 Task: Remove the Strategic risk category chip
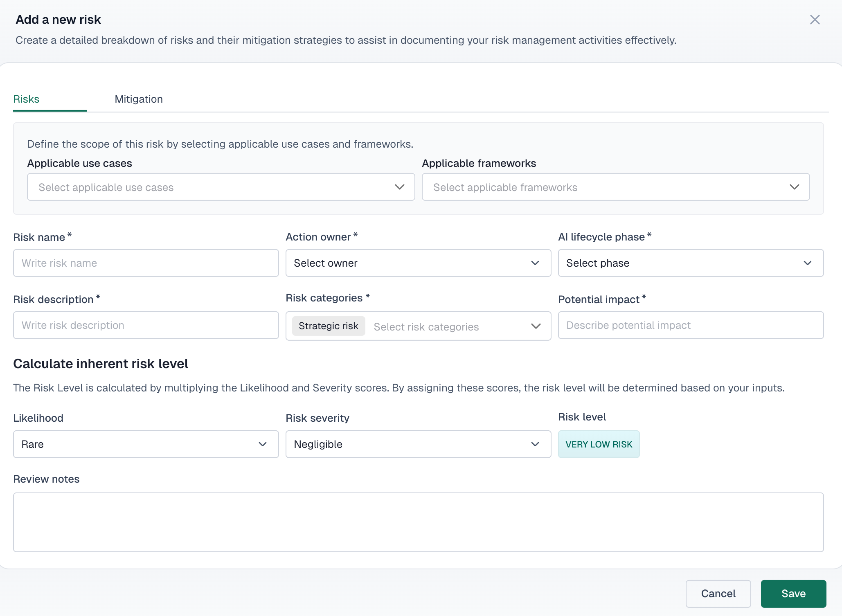tap(328, 326)
